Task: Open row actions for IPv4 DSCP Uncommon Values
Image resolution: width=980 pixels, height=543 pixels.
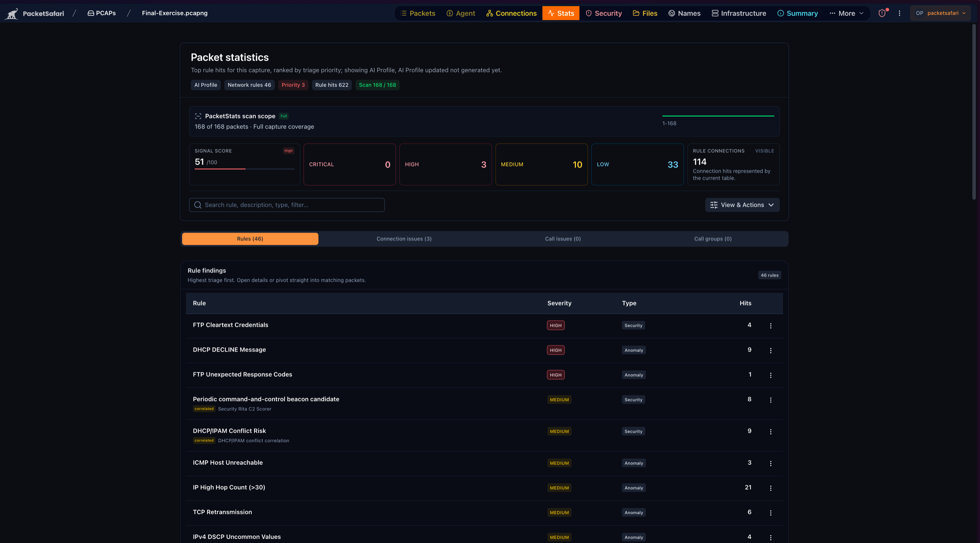Action: pos(771,537)
